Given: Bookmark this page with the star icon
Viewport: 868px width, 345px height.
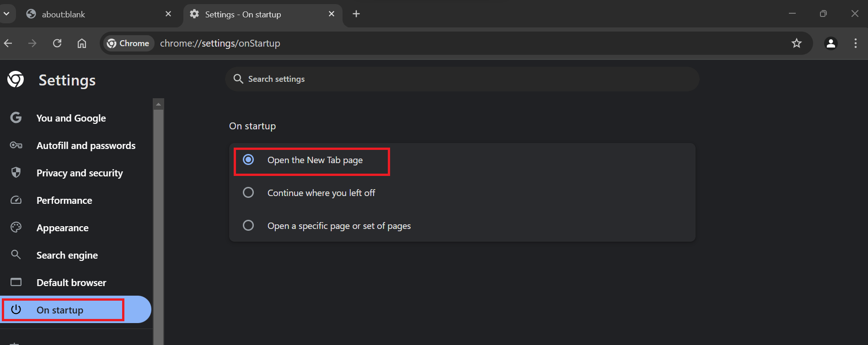Looking at the screenshot, I should [797, 43].
